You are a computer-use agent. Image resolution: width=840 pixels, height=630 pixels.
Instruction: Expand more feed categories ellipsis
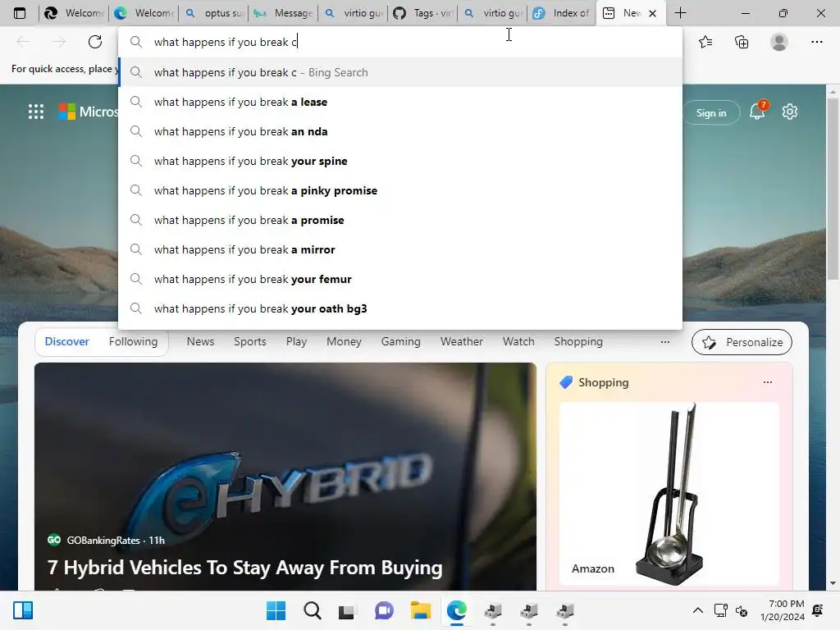coord(664,342)
